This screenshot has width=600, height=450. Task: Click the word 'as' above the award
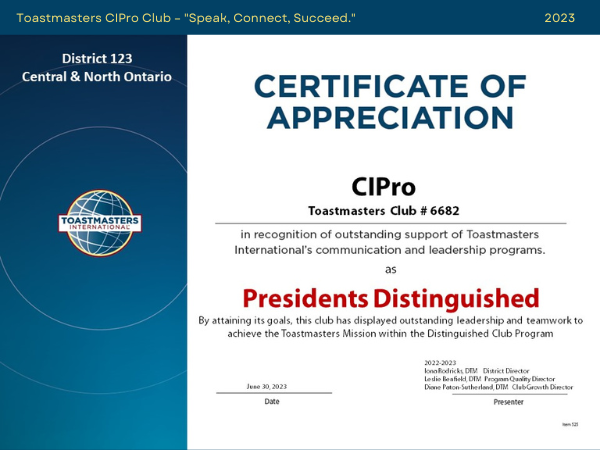click(390, 270)
